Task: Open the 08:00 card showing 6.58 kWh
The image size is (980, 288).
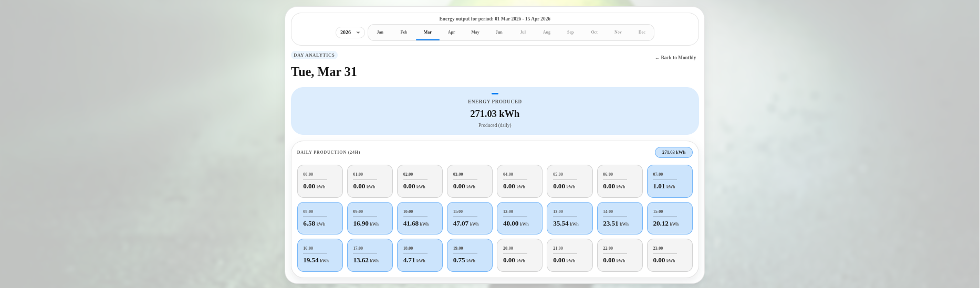Action: [320, 218]
